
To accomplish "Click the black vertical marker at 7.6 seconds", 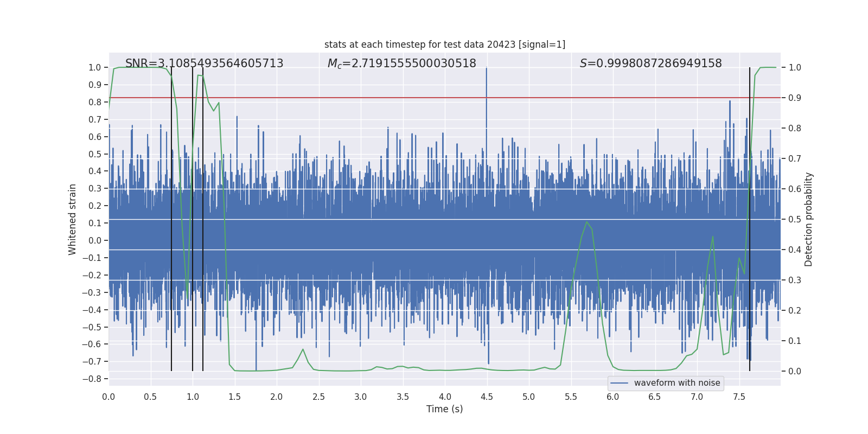I will (x=750, y=219).
